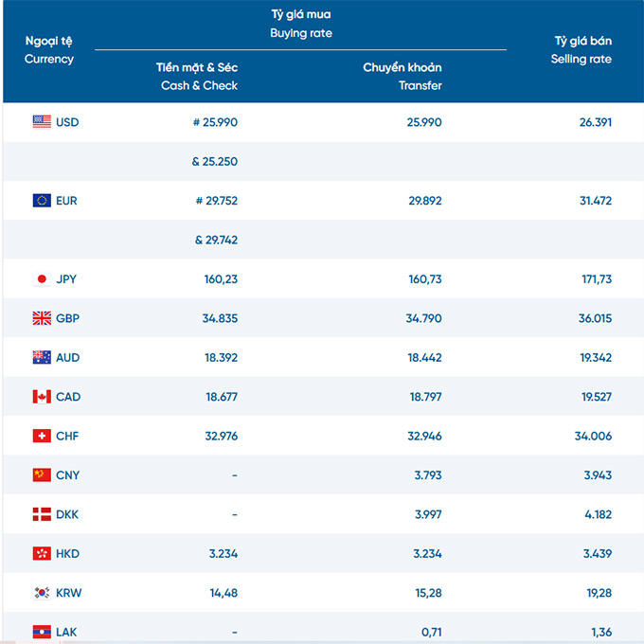The image size is (644, 644).
Task: Click the AUD Australia flag icon
Action: (42, 357)
